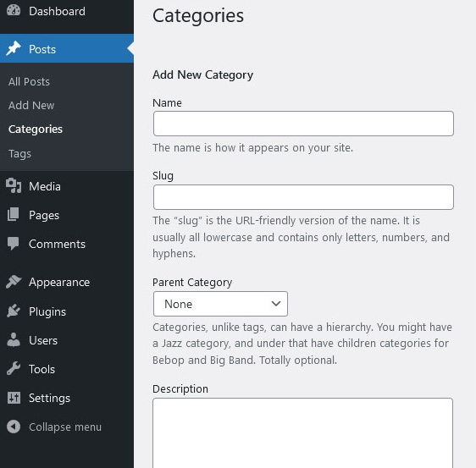The height and width of the screenshot is (468, 476).
Task: Focus the Slug input field
Action: (x=303, y=197)
